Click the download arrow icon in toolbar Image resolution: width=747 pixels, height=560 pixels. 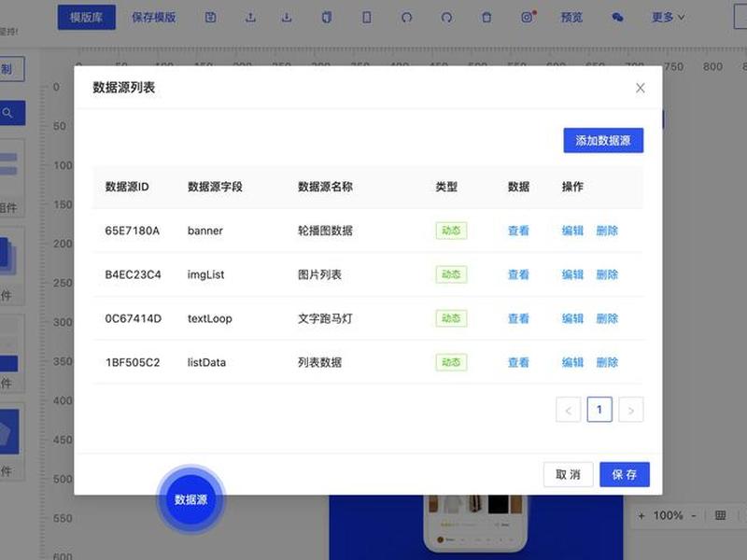pyautogui.click(x=287, y=18)
